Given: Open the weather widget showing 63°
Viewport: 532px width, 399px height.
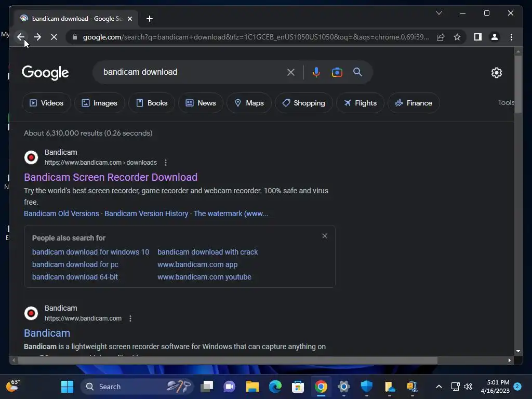Looking at the screenshot, I should (x=14, y=386).
